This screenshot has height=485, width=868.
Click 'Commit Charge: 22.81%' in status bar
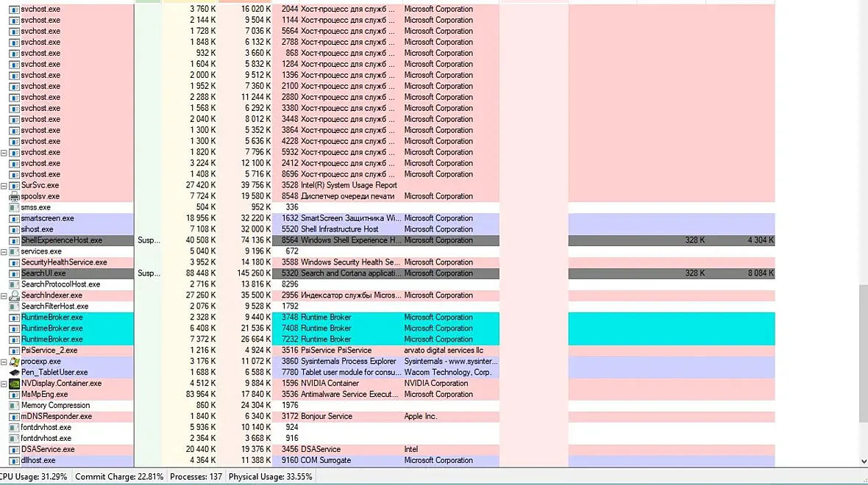click(119, 477)
